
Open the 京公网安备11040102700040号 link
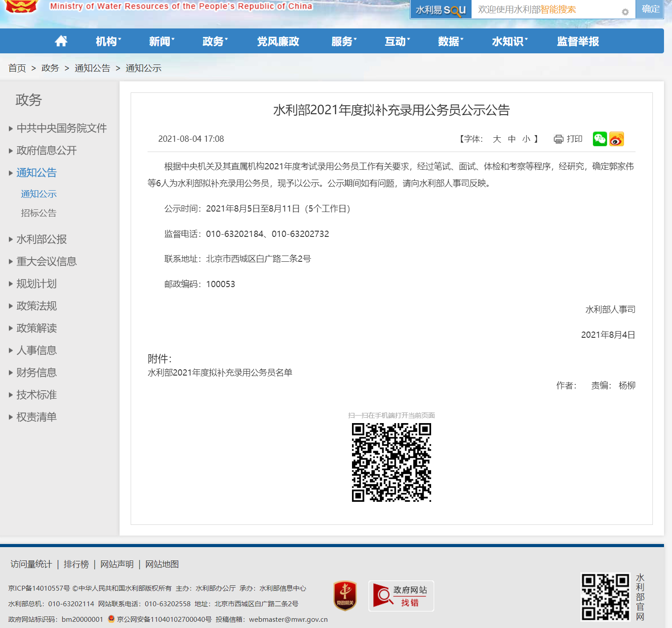pos(164,619)
